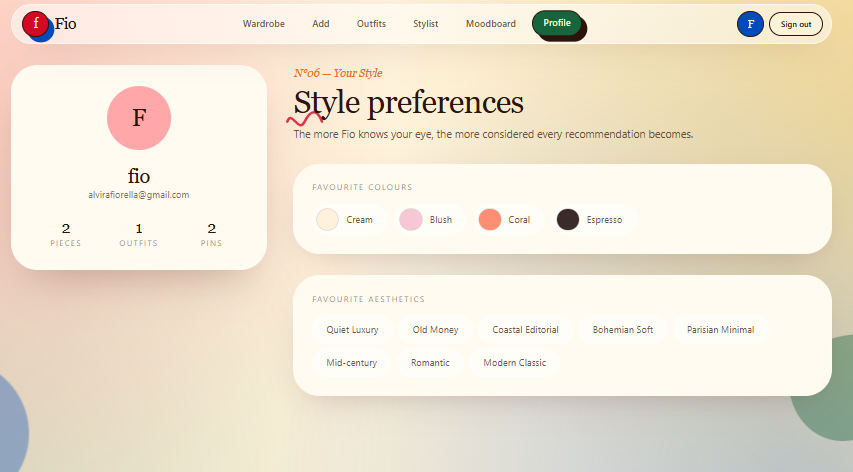Toggle the Espresso colour chip
853x472 pixels.
click(594, 220)
